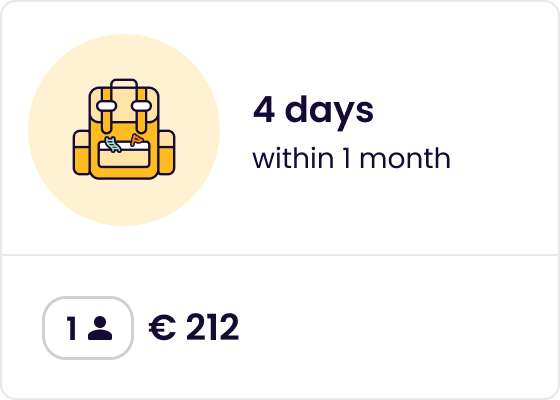Screen dimensions: 560x400
Task: Click the within 1 month subtitle
Action: [x=351, y=159]
